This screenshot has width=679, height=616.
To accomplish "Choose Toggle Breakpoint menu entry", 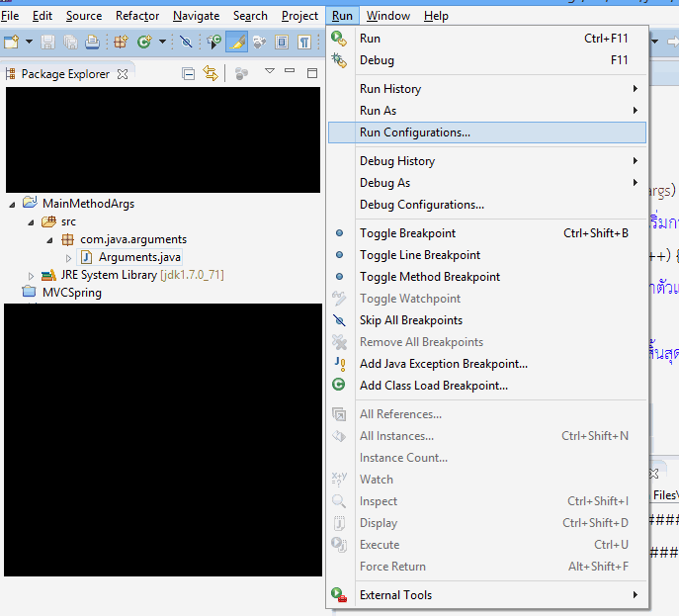I will click(487, 233).
